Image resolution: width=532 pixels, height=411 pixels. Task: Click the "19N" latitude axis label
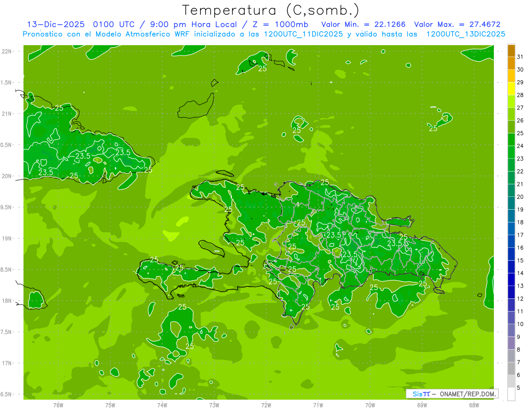coord(7,239)
